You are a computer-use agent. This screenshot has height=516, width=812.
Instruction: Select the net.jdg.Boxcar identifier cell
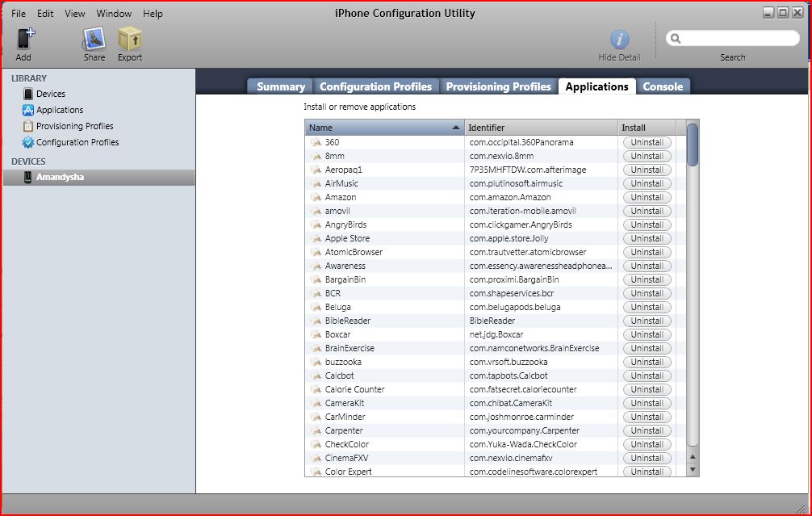[x=541, y=334]
